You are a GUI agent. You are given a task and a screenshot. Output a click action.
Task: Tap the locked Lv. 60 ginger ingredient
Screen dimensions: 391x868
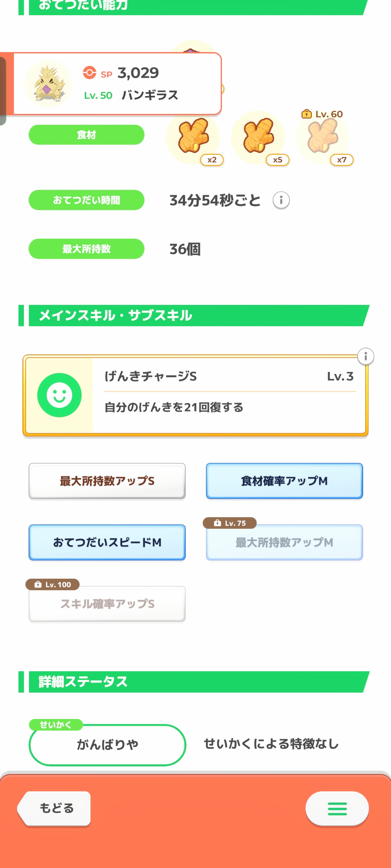(x=322, y=136)
